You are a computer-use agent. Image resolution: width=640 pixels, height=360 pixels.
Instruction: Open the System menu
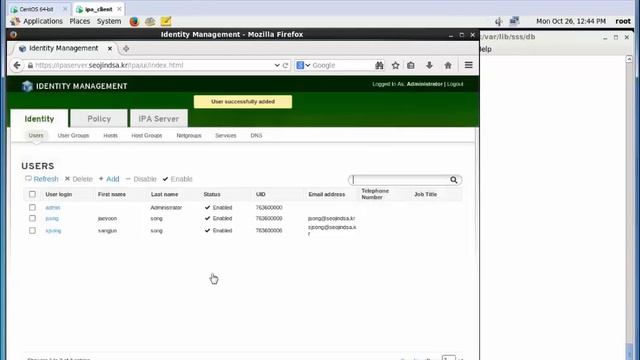coord(109,21)
